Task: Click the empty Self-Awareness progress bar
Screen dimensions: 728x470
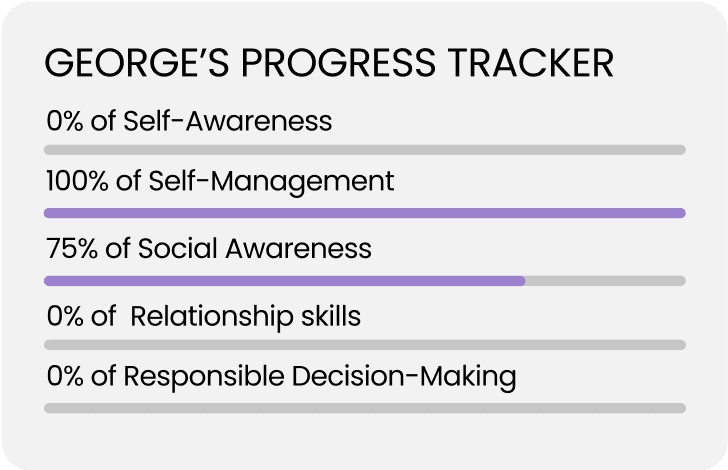Action: click(365, 150)
